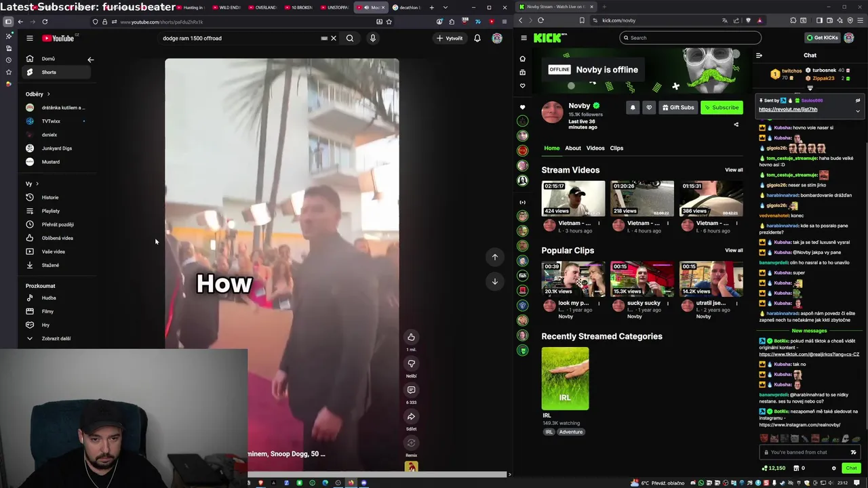Toggle Novby notification bell on Kick
The width and height of the screenshot is (868, 488).
pos(633,107)
